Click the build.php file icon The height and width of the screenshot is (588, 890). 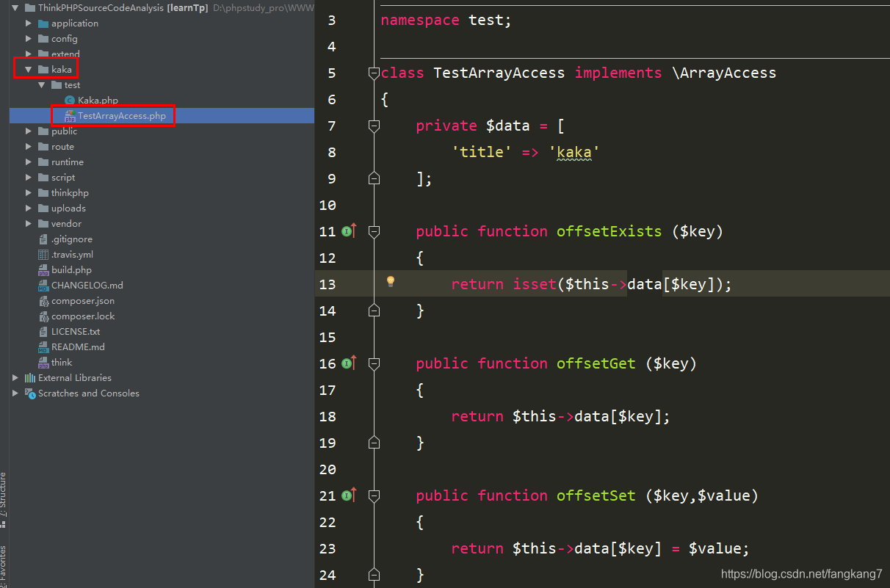click(x=43, y=270)
